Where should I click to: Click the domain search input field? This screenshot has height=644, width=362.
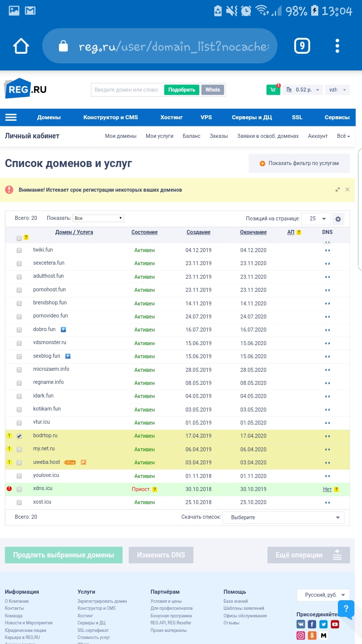point(127,90)
